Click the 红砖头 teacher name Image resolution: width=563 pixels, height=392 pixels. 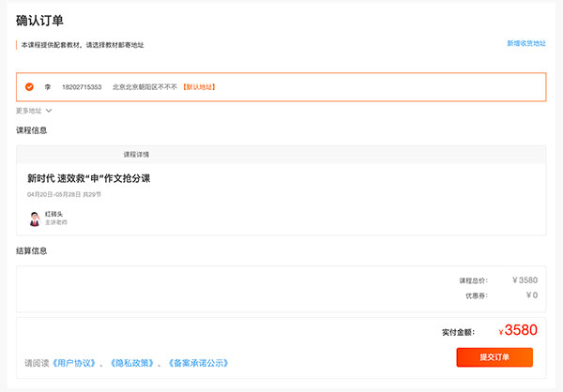tap(53, 214)
